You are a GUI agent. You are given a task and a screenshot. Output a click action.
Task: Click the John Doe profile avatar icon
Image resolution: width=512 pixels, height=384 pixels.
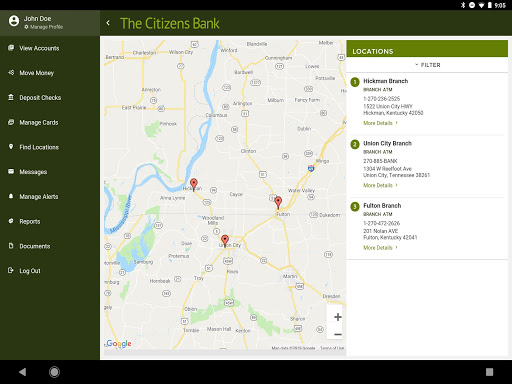[x=14, y=21]
